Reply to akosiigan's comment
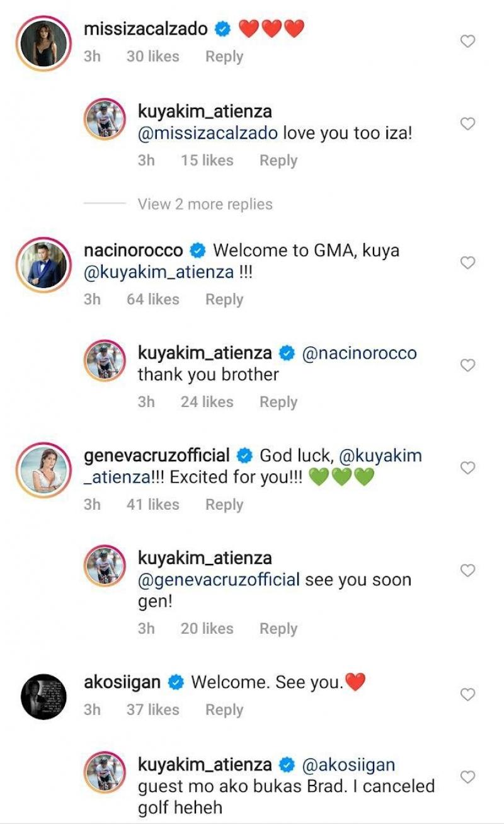 pos(224,710)
